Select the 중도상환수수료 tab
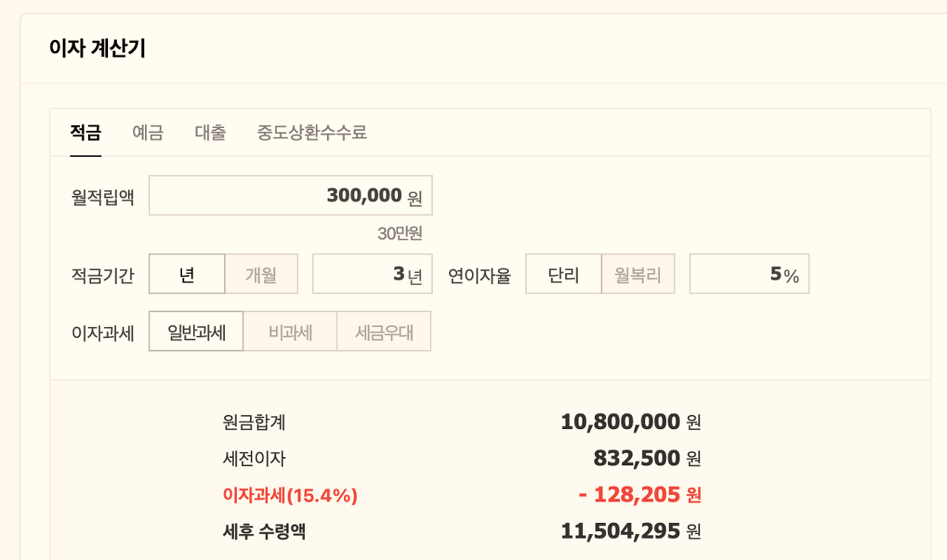Screen dimensions: 947x560 (x=311, y=133)
